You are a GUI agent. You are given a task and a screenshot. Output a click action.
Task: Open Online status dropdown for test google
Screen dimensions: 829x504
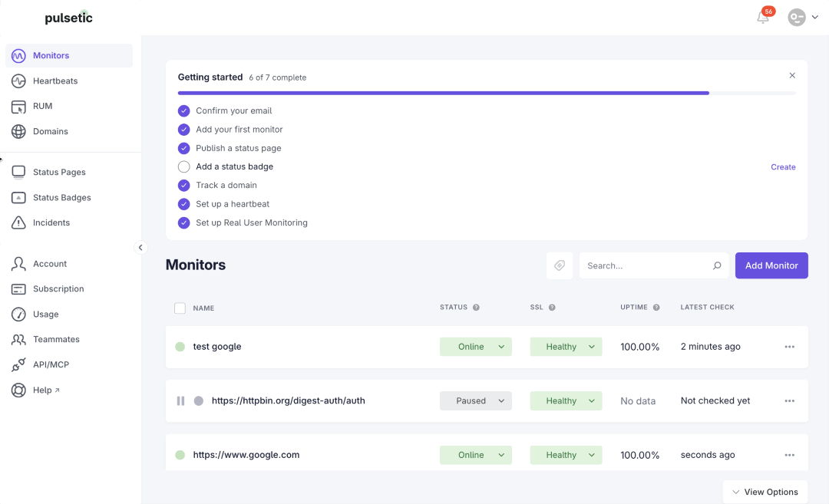coord(476,347)
